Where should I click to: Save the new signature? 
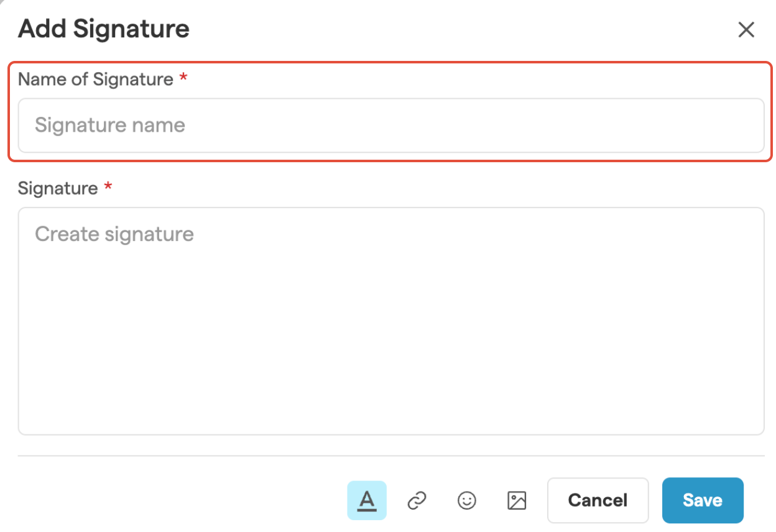tap(702, 500)
